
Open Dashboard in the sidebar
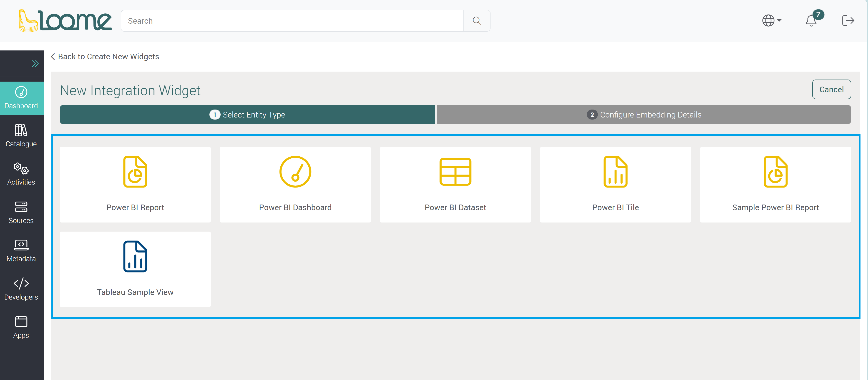[x=22, y=98]
